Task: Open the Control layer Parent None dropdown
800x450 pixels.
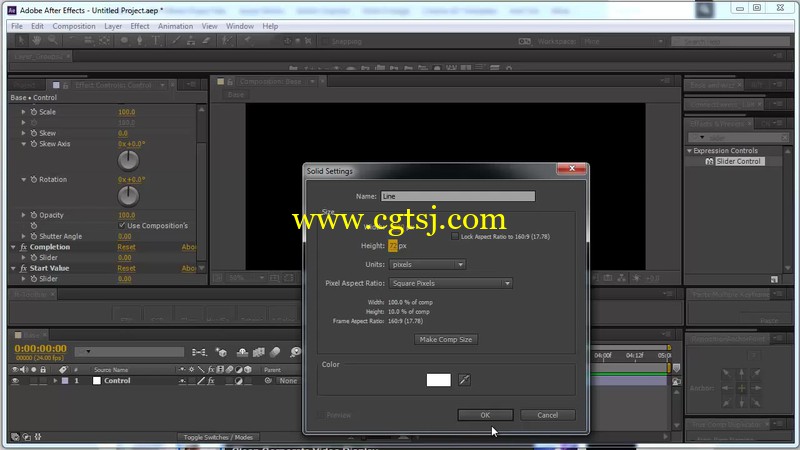Action: pyautogui.click(x=288, y=381)
